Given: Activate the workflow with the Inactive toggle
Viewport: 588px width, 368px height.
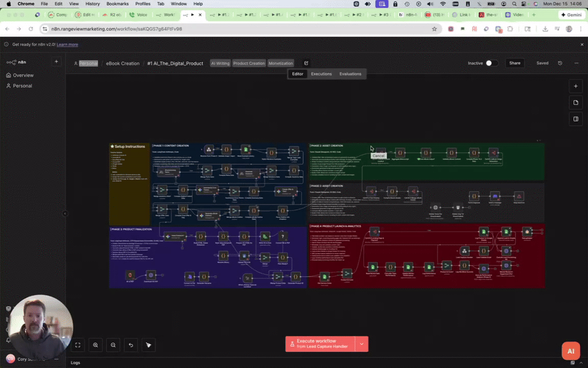Looking at the screenshot, I should [x=491, y=63].
